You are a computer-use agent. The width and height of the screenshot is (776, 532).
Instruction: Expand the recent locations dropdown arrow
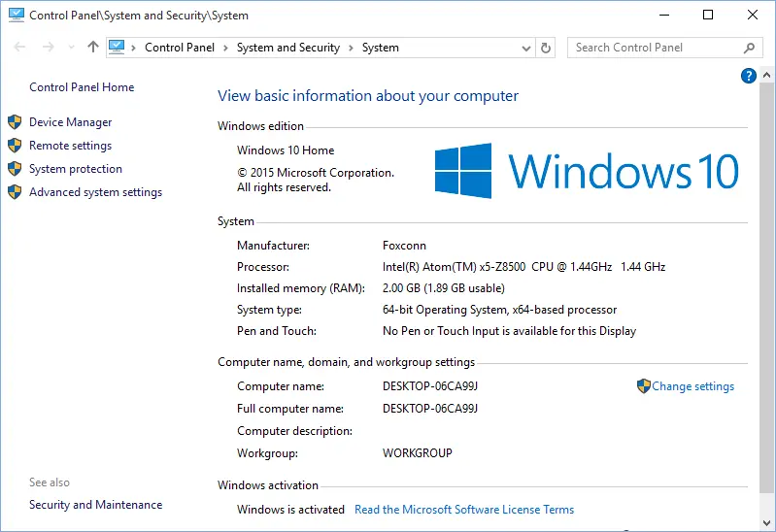pyautogui.click(x=71, y=48)
